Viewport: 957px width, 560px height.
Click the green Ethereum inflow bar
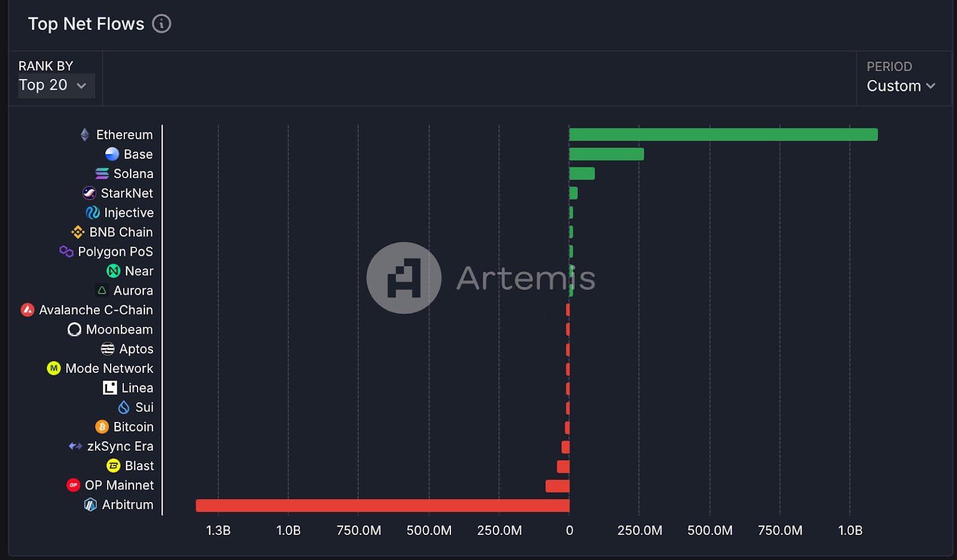pyautogui.click(x=724, y=134)
